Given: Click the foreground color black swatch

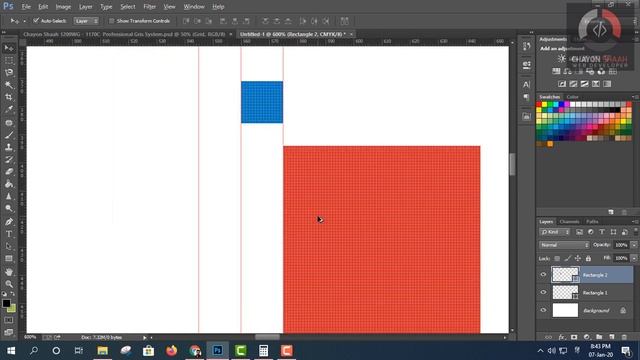Looking at the screenshot, I should (x=6, y=303).
